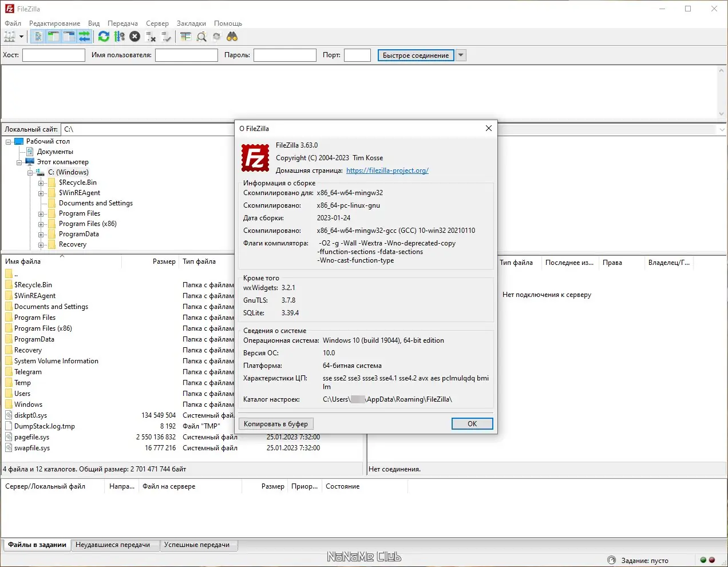Image resolution: width=728 pixels, height=567 pixels.
Task: Select the Telegram folder in file list
Action: (28, 372)
